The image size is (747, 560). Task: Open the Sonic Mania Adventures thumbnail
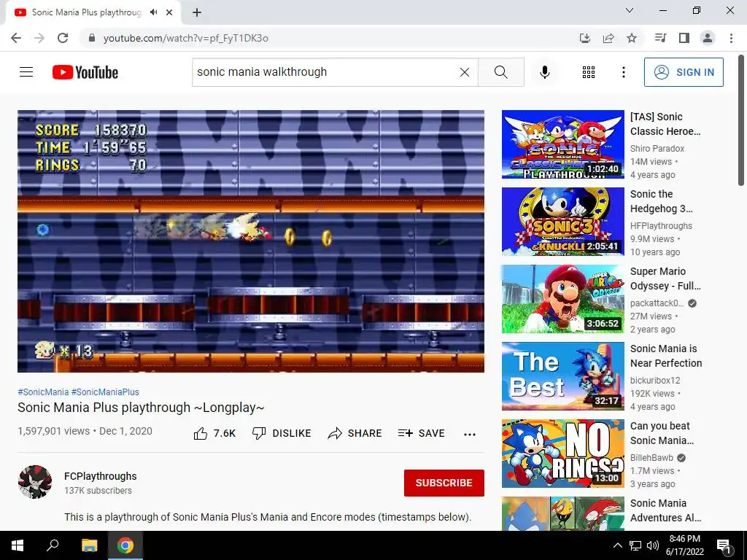[562, 513]
